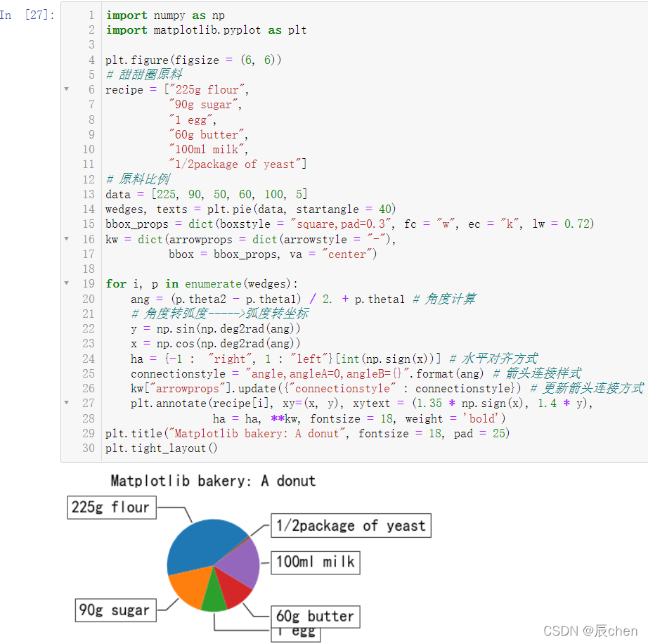648x644 pixels.
Task: Collapse the plt.annotate fold arrow at line 27
Action: tap(67, 403)
